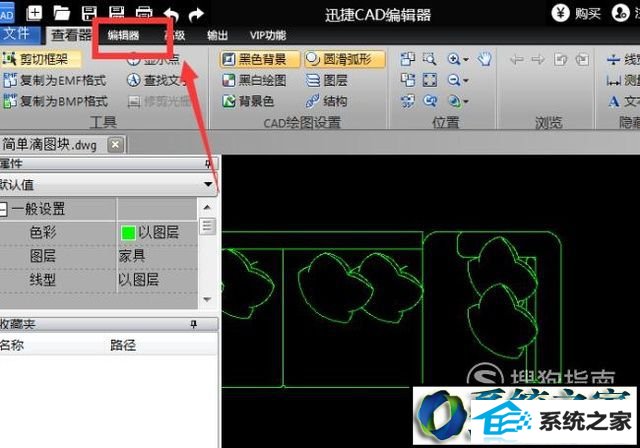Click the 色彩 property row label
The width and height of the screenshot is (640, 448).
pos(42,233)
